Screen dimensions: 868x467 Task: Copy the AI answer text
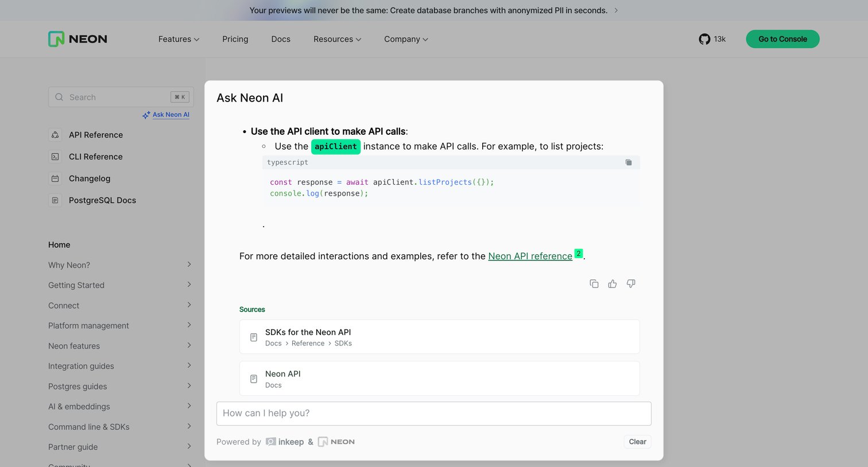click(x=594, y=283)
